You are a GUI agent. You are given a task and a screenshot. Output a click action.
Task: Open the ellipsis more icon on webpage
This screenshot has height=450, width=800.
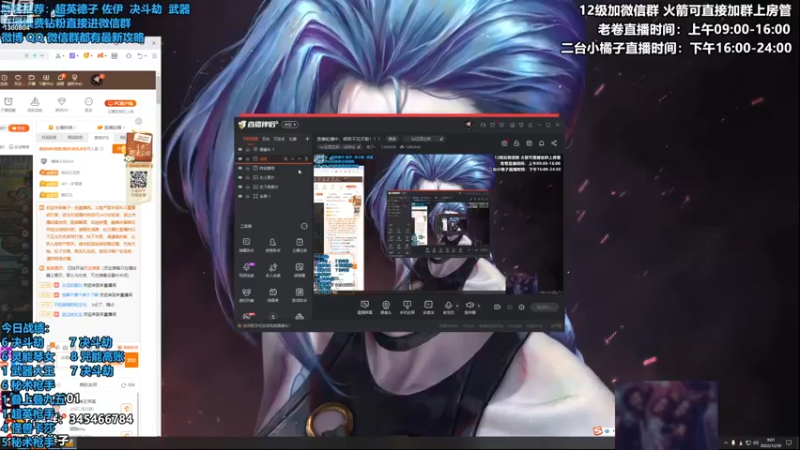(88, 103)
